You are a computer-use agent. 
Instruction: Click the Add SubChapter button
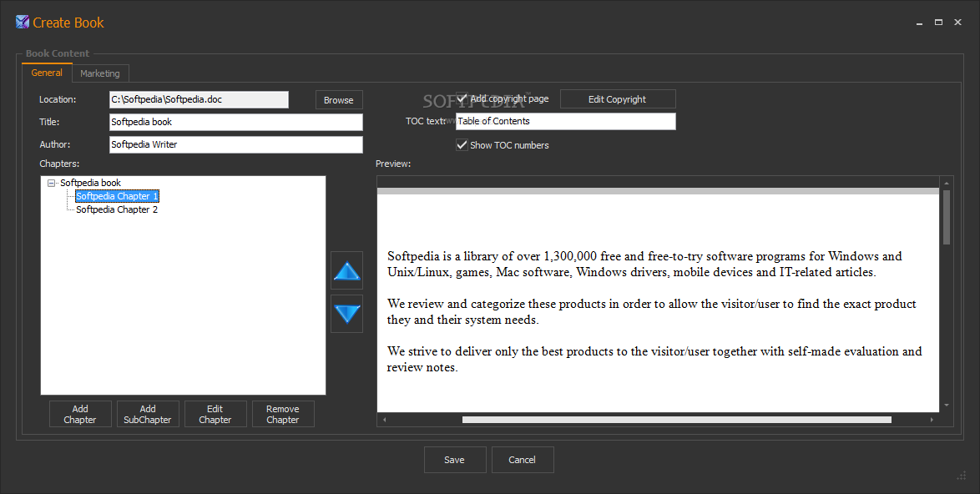coord(148,414)
